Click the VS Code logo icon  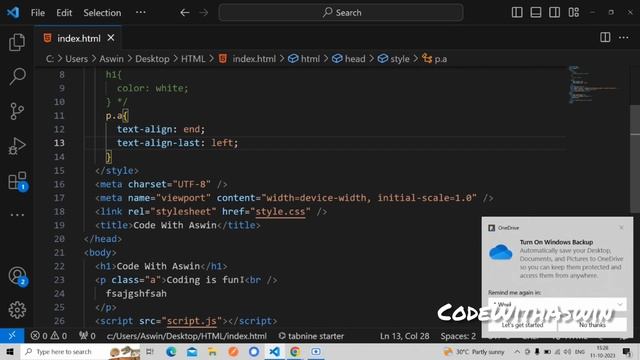click(x=13, y=12)
